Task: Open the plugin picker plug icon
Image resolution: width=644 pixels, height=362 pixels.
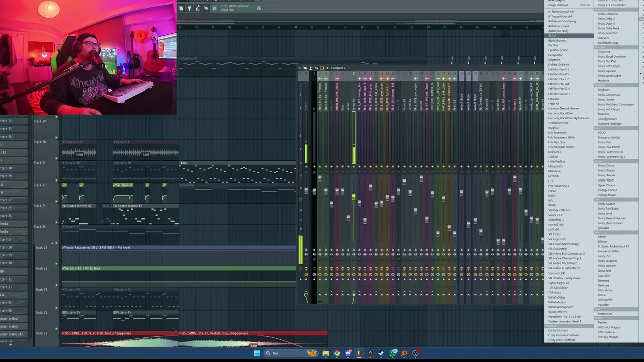Action: pos(189,8)
